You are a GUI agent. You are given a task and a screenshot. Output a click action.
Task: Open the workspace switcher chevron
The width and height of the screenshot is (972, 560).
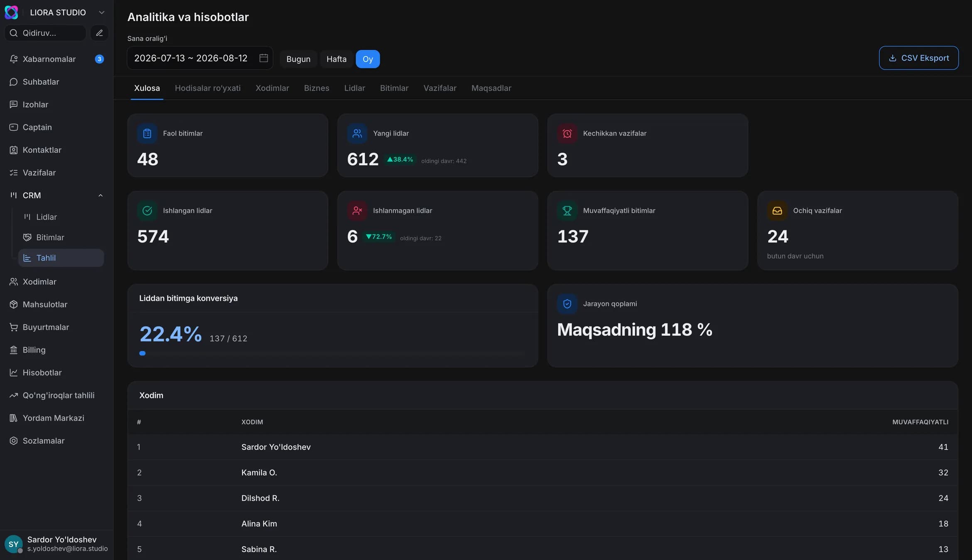[101, 12]
